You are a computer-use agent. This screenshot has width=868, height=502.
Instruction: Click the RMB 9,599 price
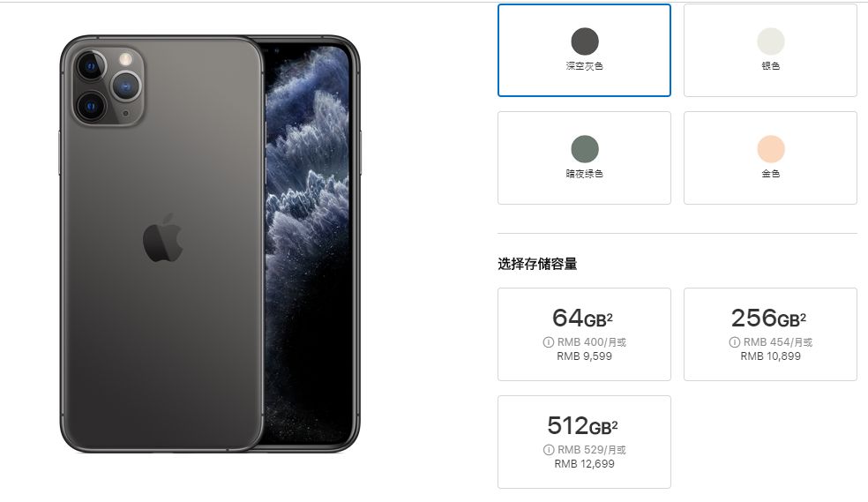584,356
